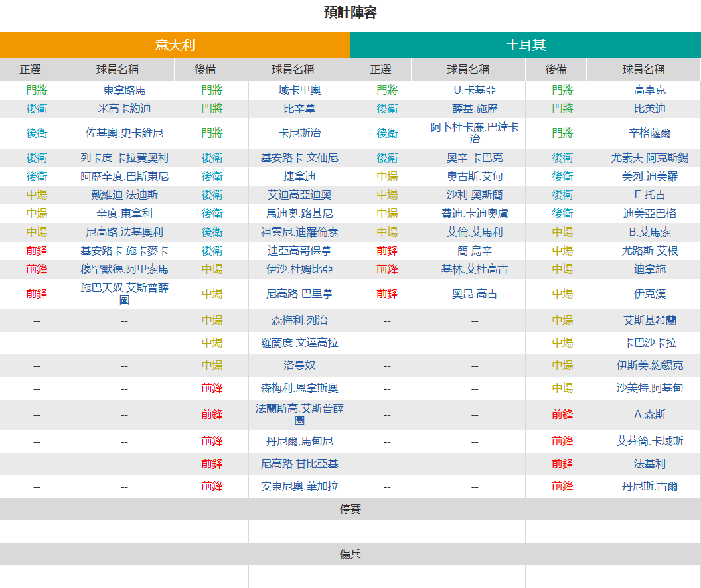Open 尼高路.巴里拿 player link
701x588 pixels.
click(299, 293)
